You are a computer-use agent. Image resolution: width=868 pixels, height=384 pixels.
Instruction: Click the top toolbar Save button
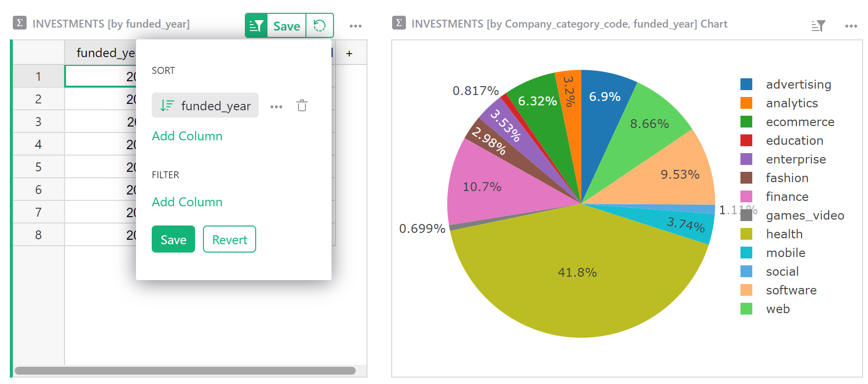[286, 26]
